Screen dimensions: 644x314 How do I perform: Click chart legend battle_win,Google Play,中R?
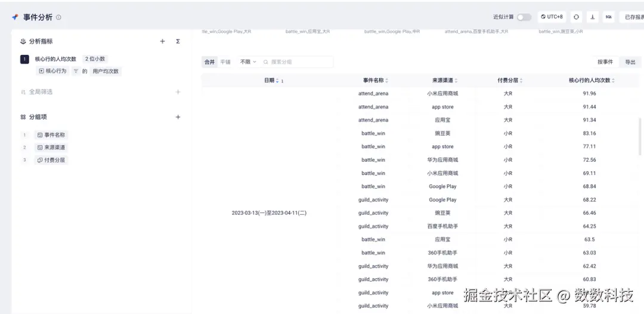coord(392,31)
